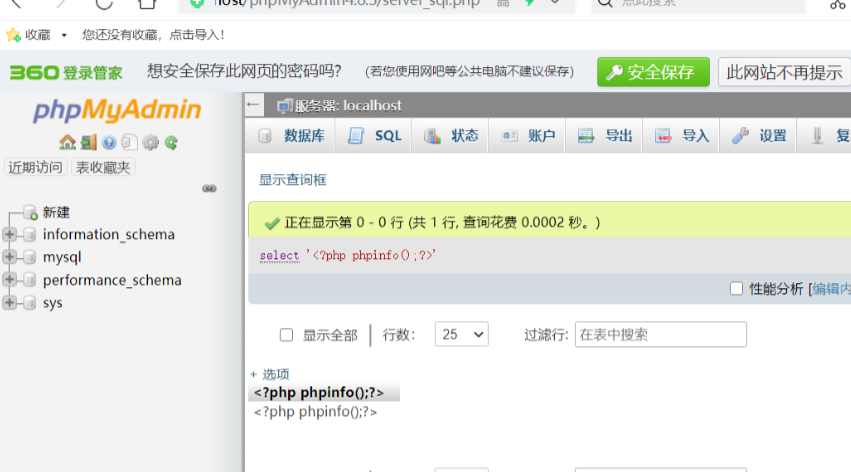The height and width of the screenshot is (472, 851).
Task: Switch to the 导入 tab
Action: coord(681,136)
